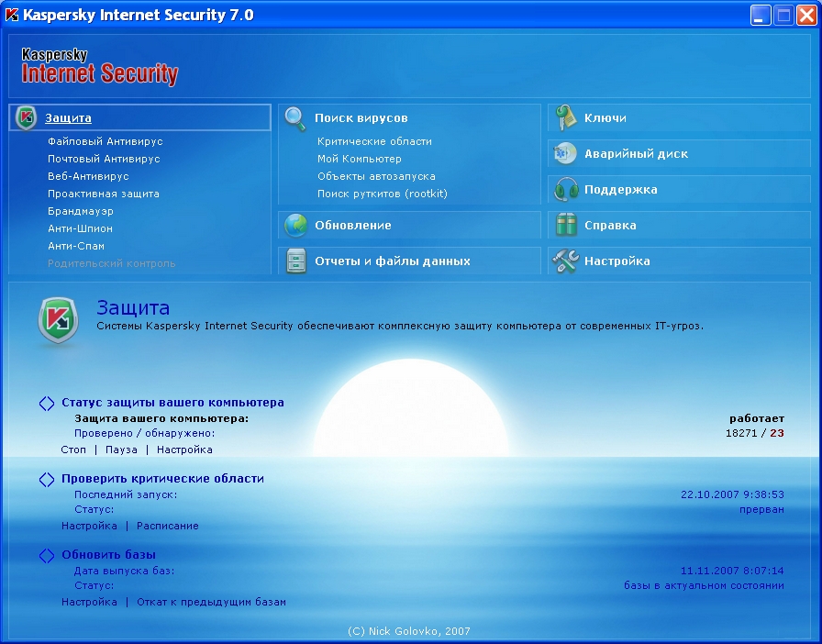The height and width of the screenshot is (644, 822).
Task: Click the database date 11.11.2007 8:07:14
Action: pyautogui.click(x=732, y=570)
